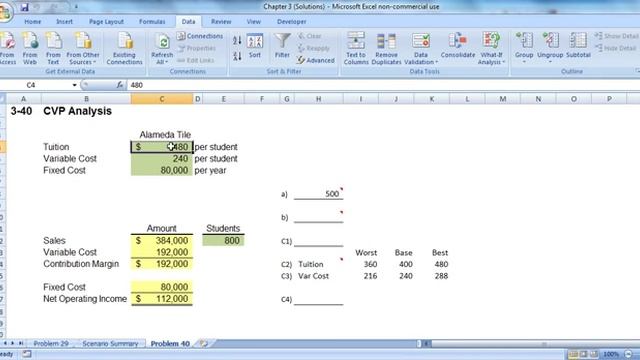Open the Formulas ribbon tab
This screenshot has height=360, width=640.
coord(152,22)
